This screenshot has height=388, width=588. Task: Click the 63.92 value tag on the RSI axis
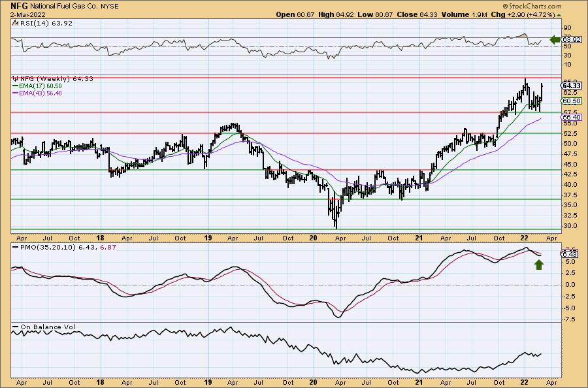click(x=572, y=39)
